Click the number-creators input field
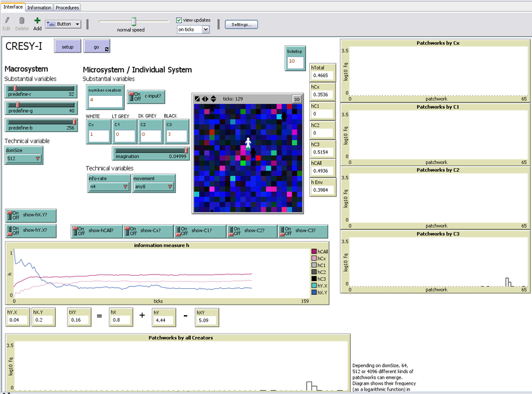The height and width of the screenshot is (394, 532). pos(105,100)
